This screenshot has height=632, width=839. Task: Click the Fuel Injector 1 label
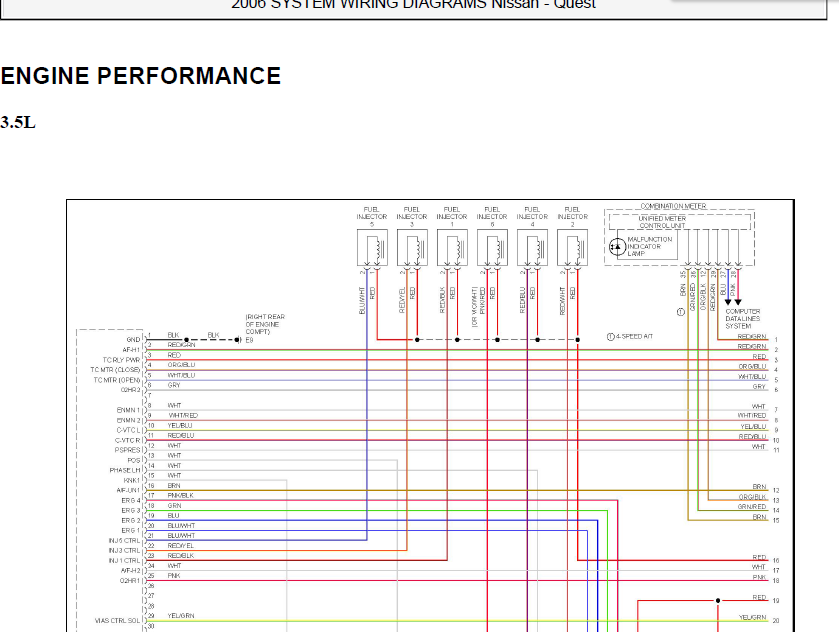(452, 216)
